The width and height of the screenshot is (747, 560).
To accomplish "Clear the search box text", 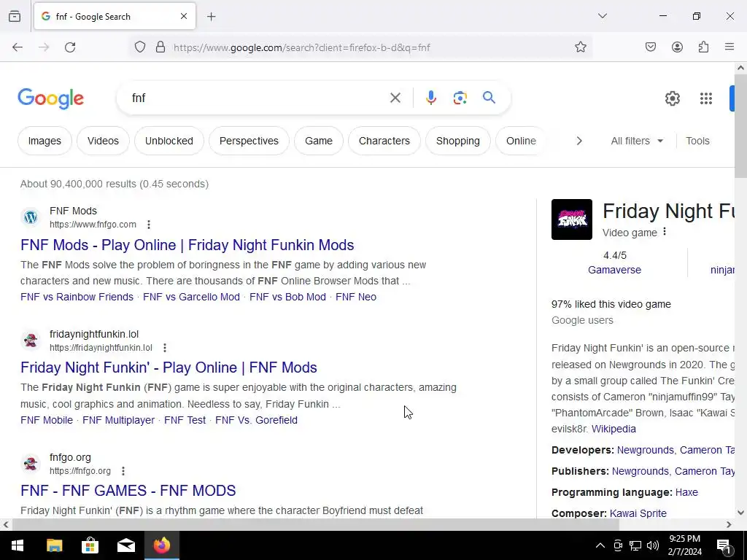I will coord(395,98).
